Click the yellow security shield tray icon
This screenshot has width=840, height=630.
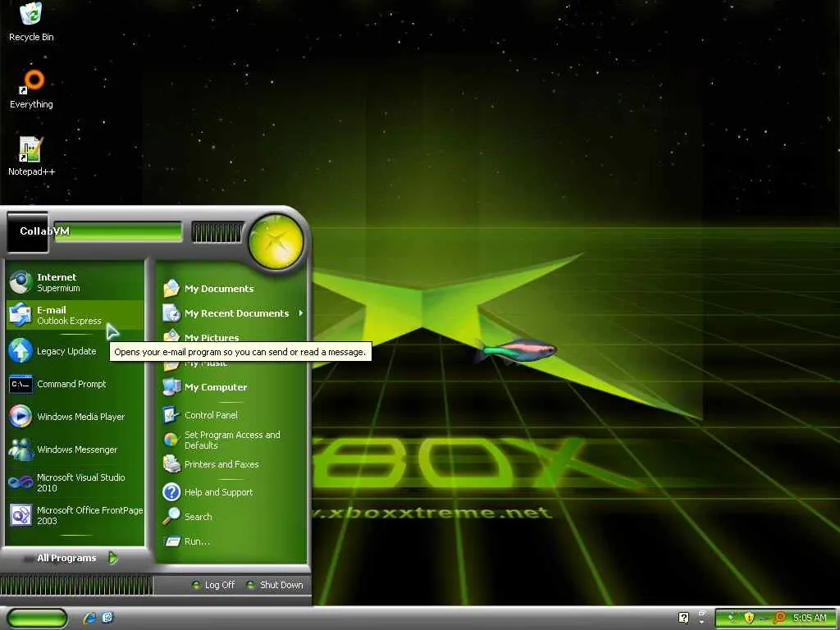749,618
